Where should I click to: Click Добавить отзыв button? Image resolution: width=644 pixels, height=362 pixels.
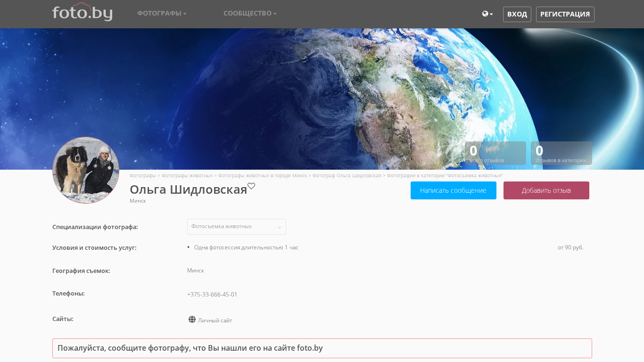click(546, 190)
